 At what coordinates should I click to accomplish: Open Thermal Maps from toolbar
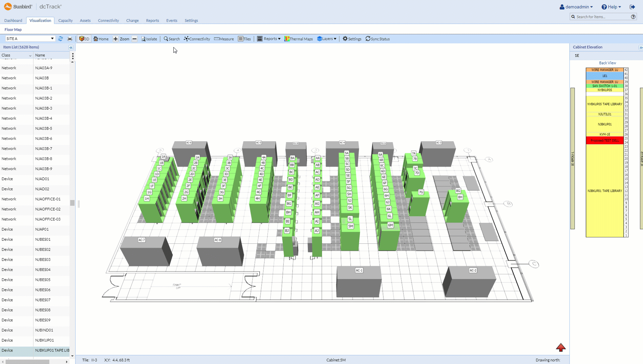298,39
